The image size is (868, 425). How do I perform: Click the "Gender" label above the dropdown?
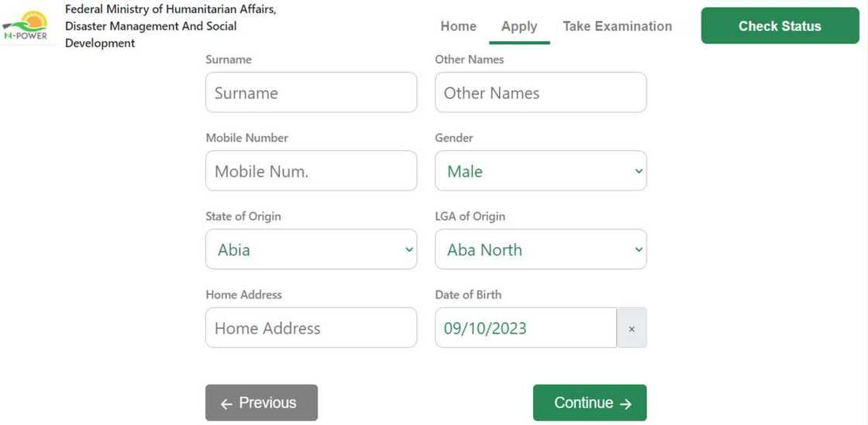(454, 138)
